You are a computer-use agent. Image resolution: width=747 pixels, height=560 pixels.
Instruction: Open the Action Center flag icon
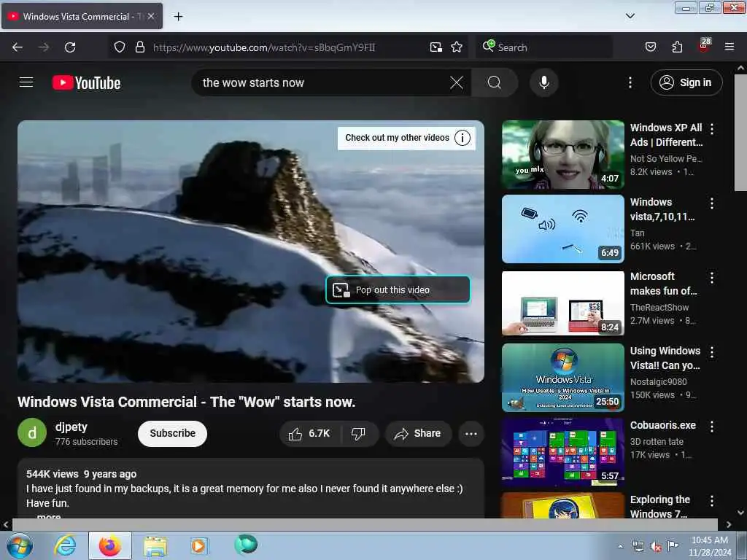point(673,545)
